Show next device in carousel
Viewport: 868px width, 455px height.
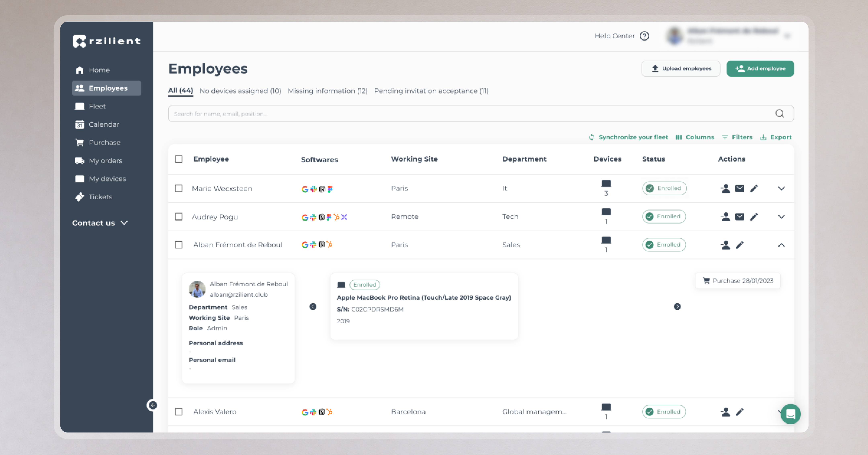tap(677, 307)
